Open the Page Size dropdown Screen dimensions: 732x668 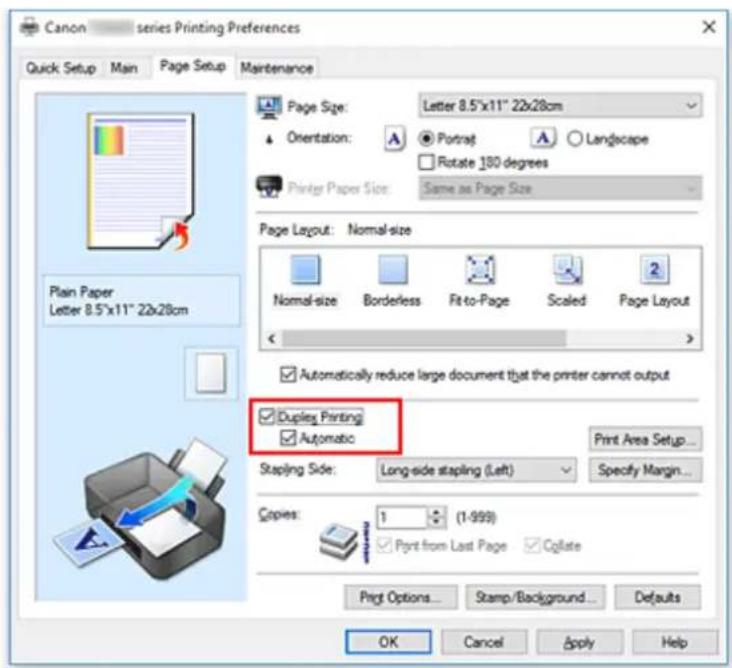coord(560,106)
